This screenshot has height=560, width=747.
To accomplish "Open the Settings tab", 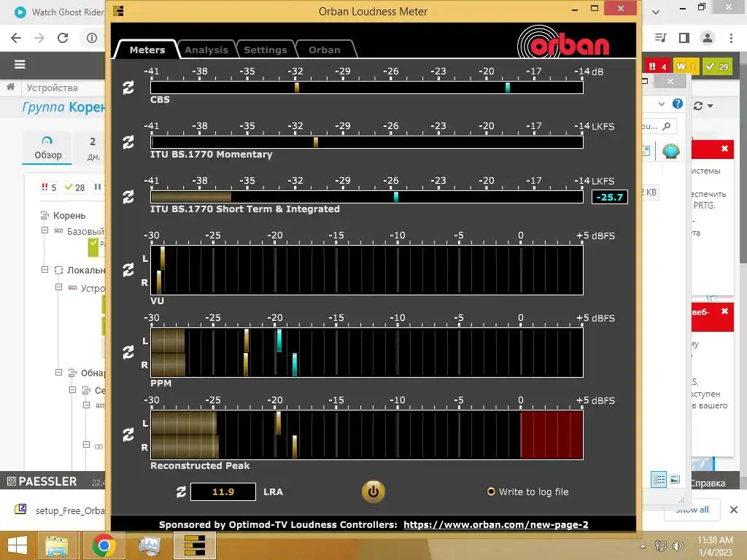I will [x=266, y=50].
